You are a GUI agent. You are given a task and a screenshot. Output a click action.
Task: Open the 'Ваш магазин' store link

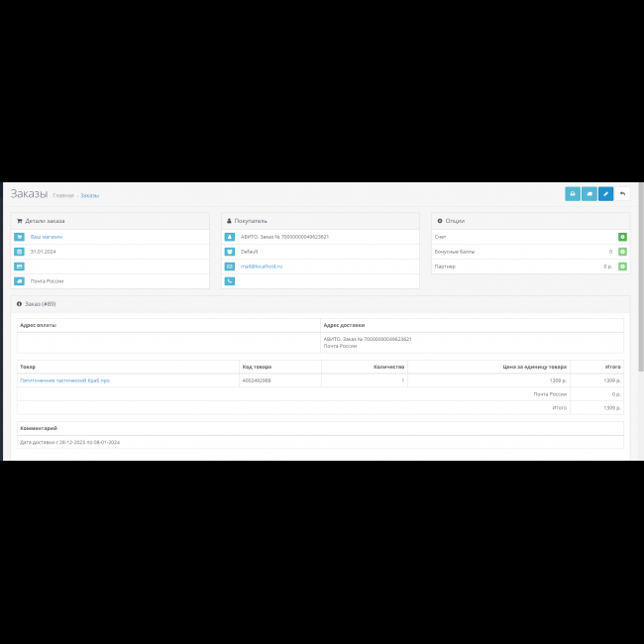[x=47, y=237]
